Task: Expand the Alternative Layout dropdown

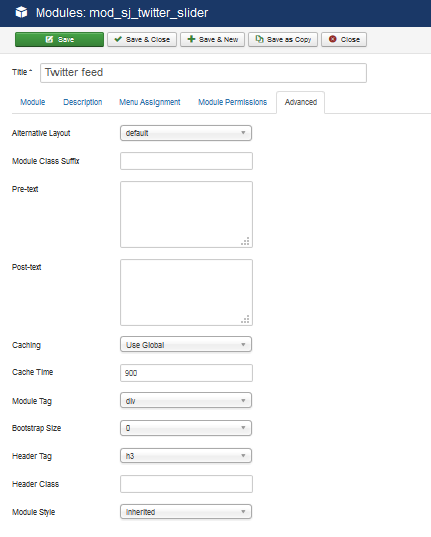Action: 186,133
